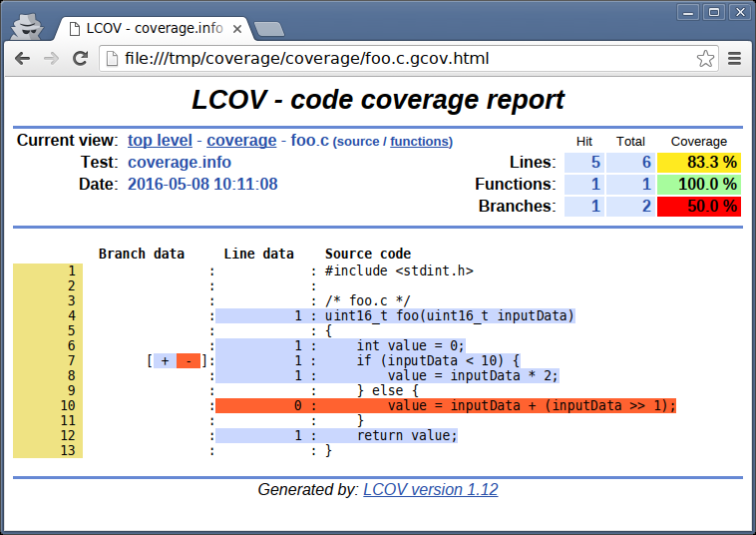756x535 pixels.
Task: Click the 'return value;' source line
Action: [407, 435]
